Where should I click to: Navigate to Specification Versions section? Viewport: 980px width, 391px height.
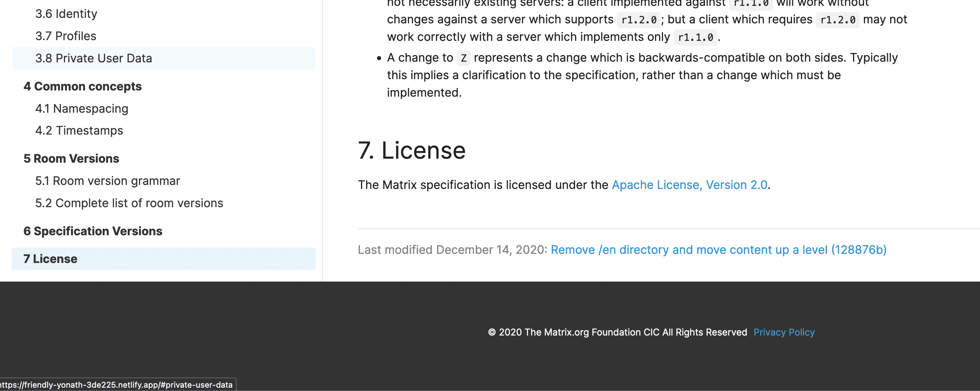click(93, 231)
